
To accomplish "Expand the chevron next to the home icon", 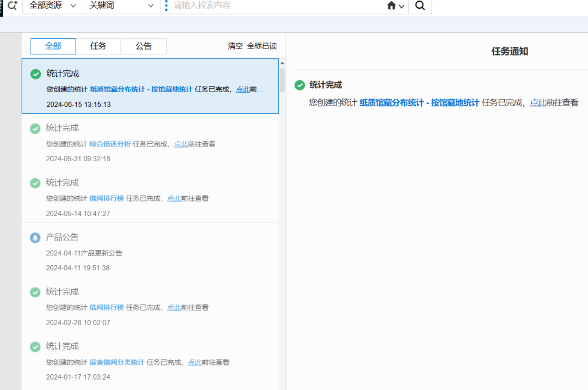I will 401,7.
